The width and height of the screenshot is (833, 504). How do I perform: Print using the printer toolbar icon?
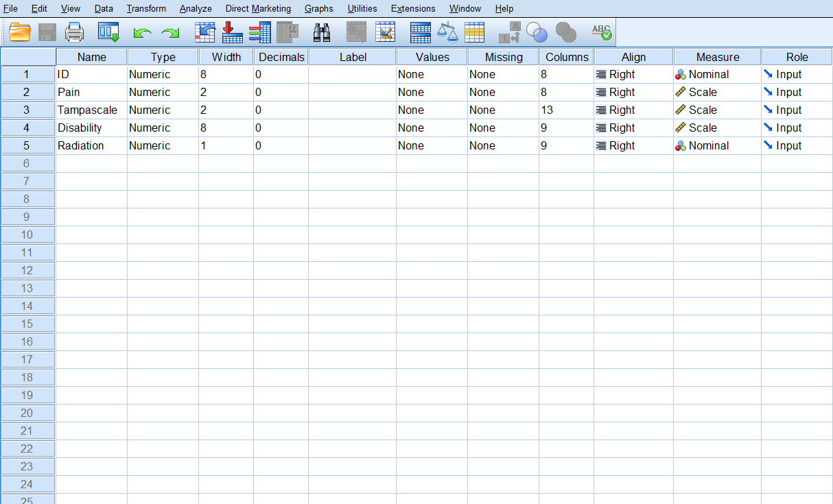74,32
